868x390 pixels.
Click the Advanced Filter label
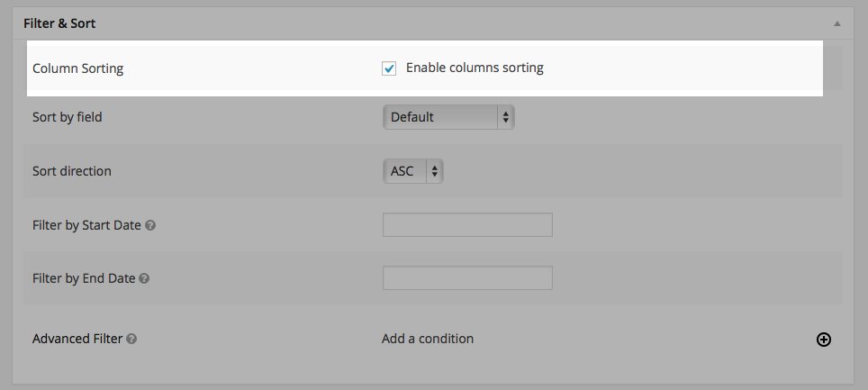(x=77, y=340)
